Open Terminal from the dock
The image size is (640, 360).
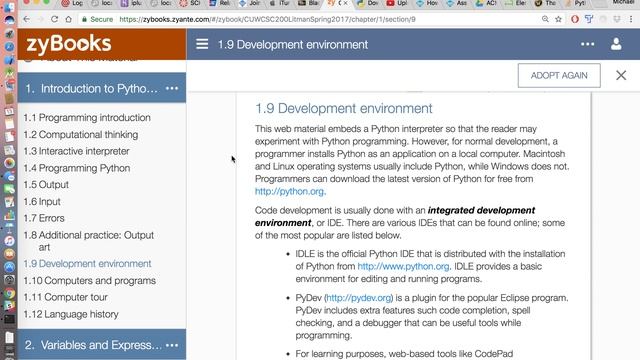9,319
